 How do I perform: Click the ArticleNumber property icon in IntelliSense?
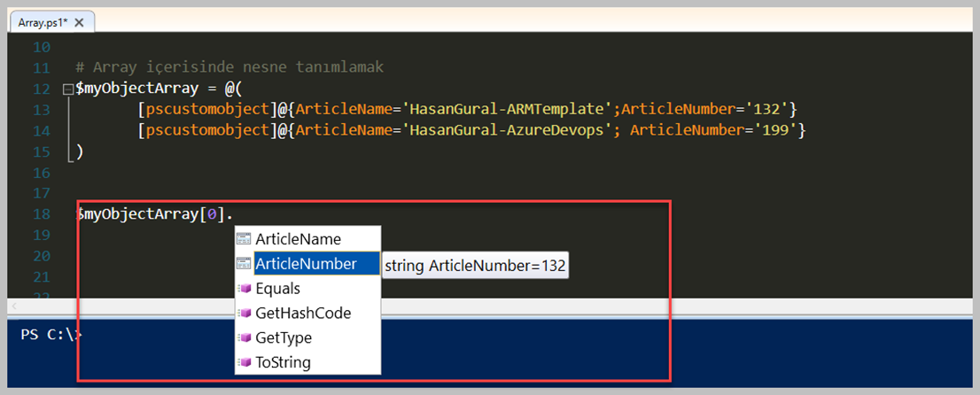244,264
